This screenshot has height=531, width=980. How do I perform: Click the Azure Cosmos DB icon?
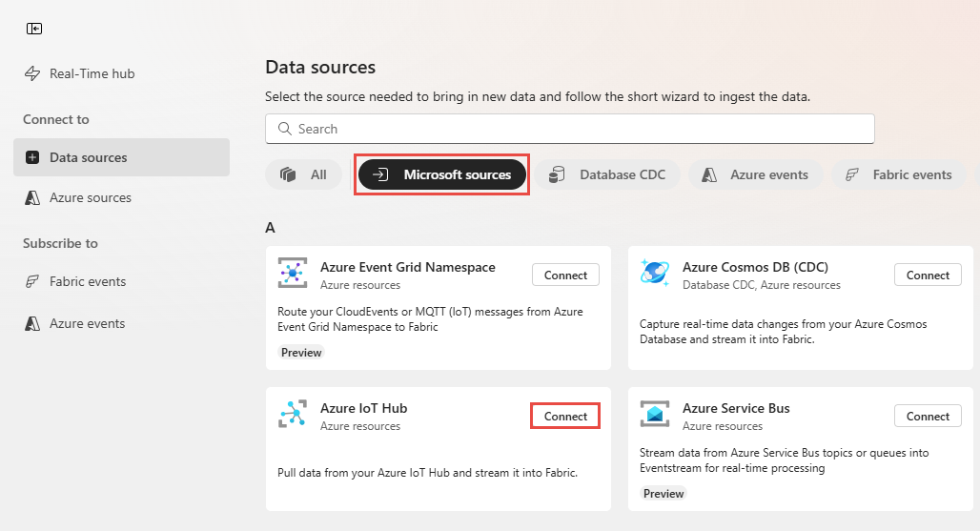655,273
